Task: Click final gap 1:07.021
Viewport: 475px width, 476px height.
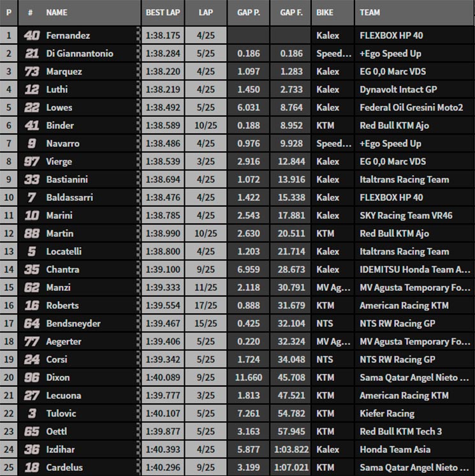Action: (291, 468)
